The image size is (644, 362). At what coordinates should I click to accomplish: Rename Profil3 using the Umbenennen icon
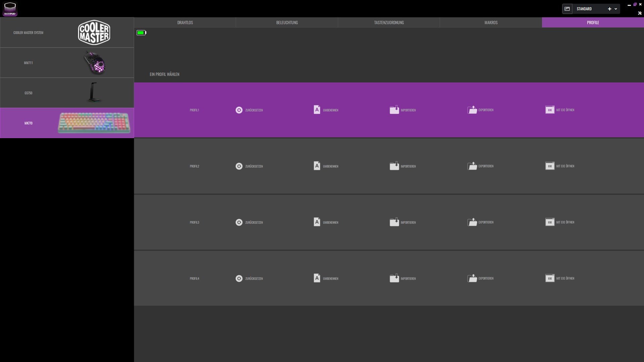tap(317, 222)
